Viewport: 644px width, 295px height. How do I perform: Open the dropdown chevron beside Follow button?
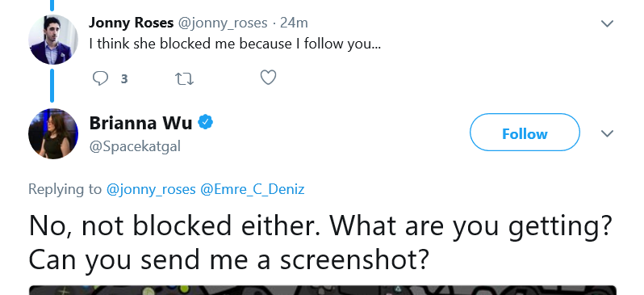pos(607,133)
